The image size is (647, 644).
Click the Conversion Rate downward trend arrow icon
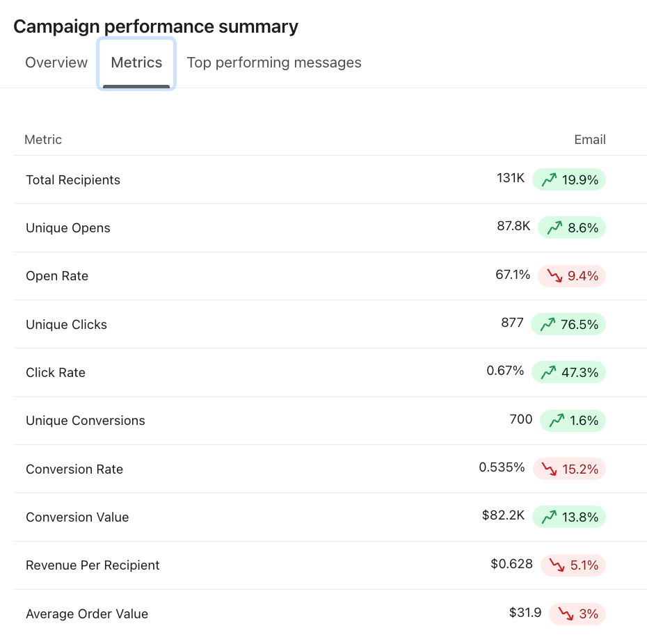550,469
